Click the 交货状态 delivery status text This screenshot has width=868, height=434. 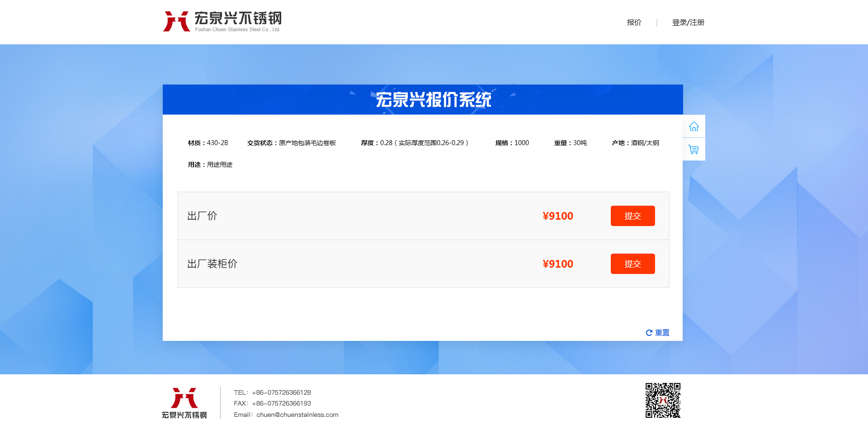292,143
